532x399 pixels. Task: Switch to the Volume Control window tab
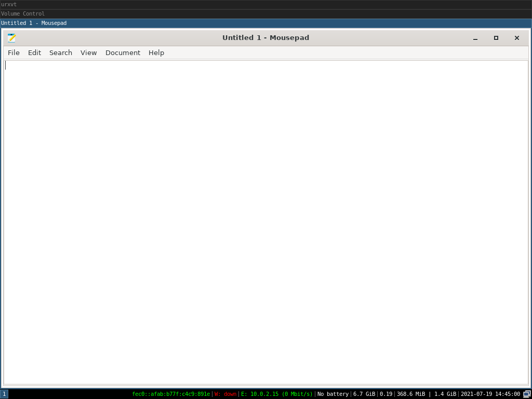tap(266, 14)
